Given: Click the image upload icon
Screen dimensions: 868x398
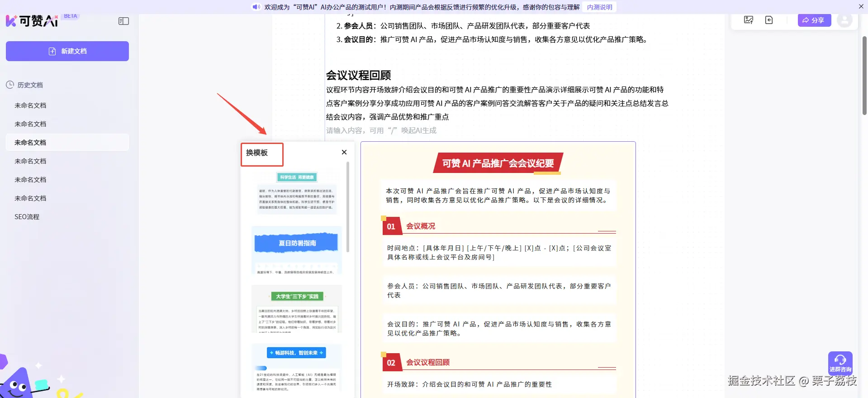Looking at the screenshot, I should [x=749, y=20].
